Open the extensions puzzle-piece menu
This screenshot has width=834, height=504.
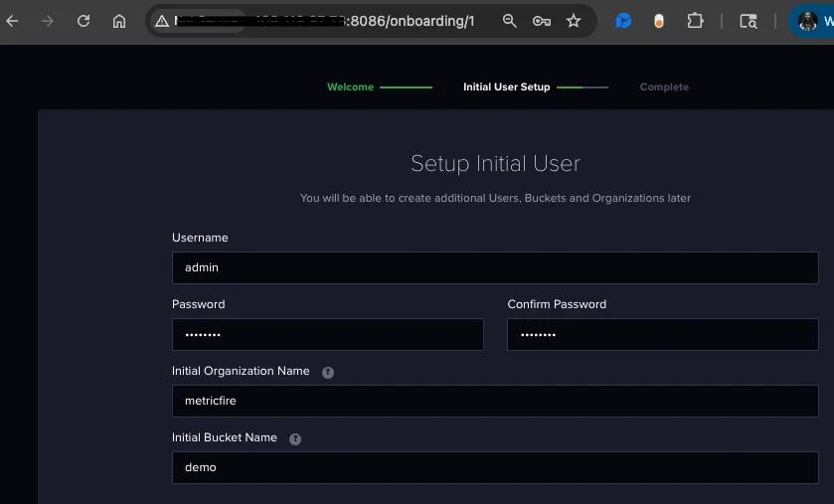click(695, 21)
